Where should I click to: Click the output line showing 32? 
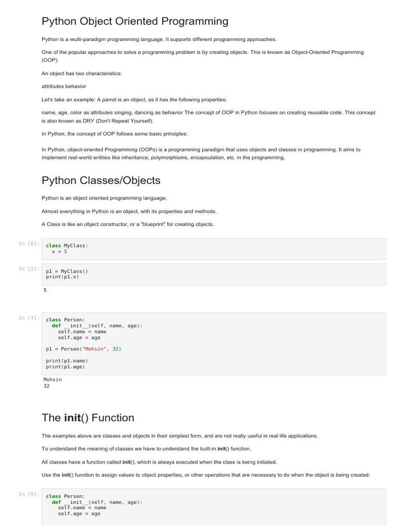click(47, 386)
